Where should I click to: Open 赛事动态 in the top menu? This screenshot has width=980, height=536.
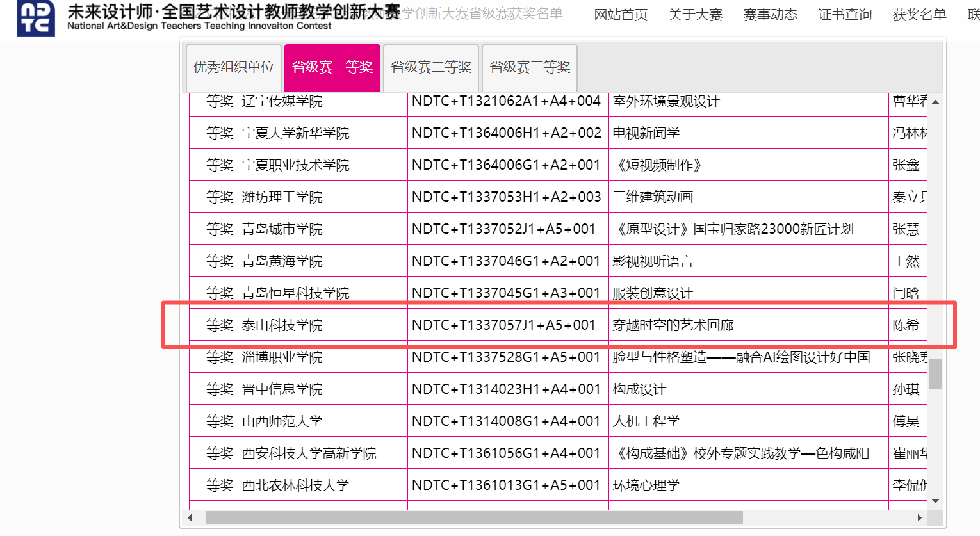click(770, 15)
